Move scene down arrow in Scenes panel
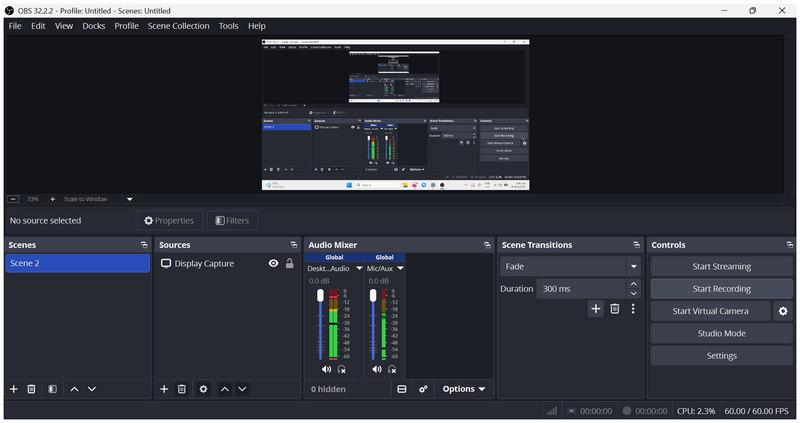Viewport: 800px width, 423px height. (92, 389)
